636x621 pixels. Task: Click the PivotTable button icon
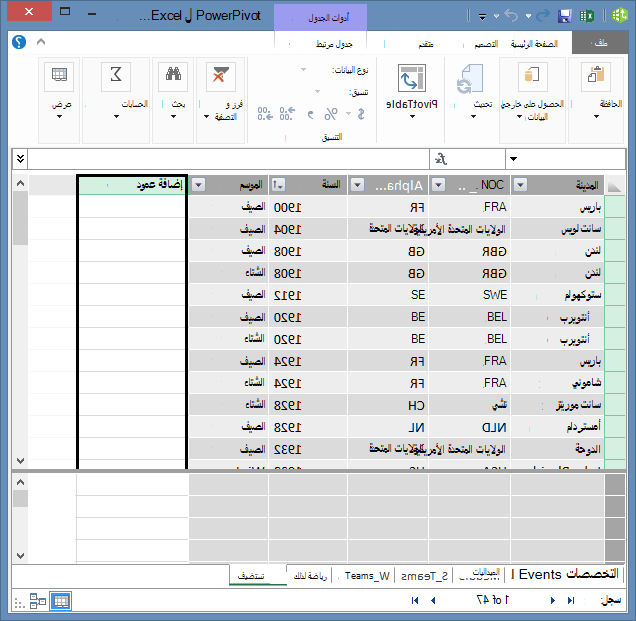click(412, 77)
